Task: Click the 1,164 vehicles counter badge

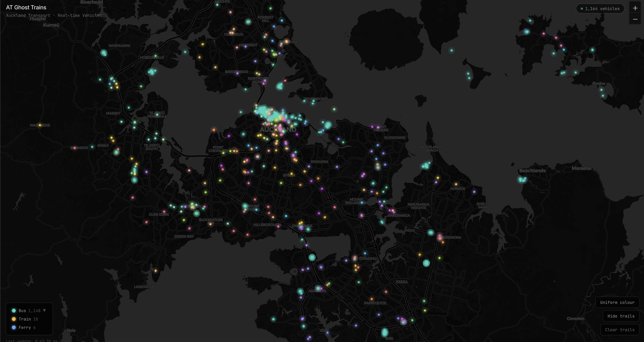Action: click(x=600, y=9)
